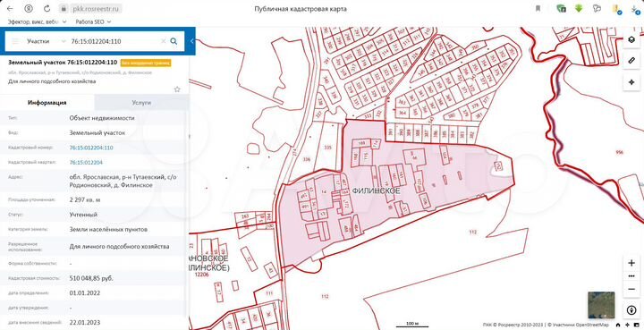
Task: Switch to the Информация tab
Action: [x=47, y=103]
